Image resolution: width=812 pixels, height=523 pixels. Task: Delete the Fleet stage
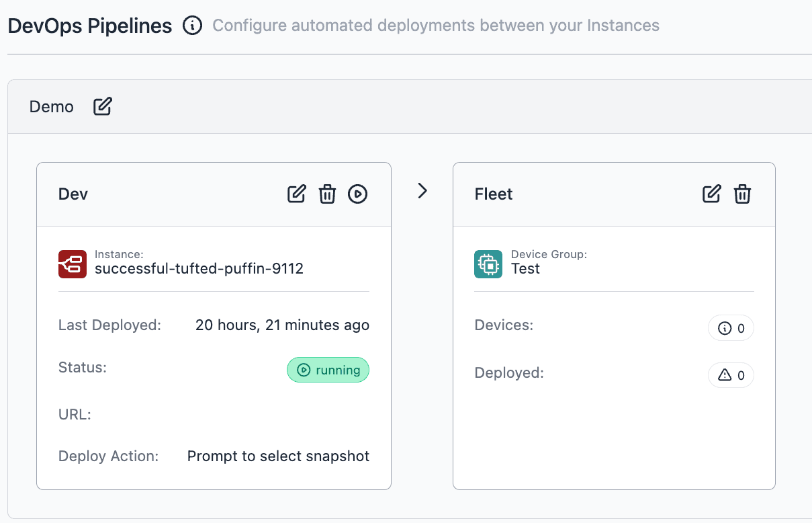[742, 194]
